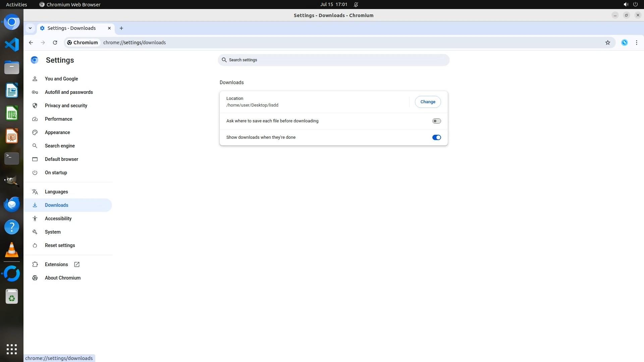The width and height of the screenshot is (644, 362).
Task: Bookmark this tab with the star icon
Action: [607, 43]
